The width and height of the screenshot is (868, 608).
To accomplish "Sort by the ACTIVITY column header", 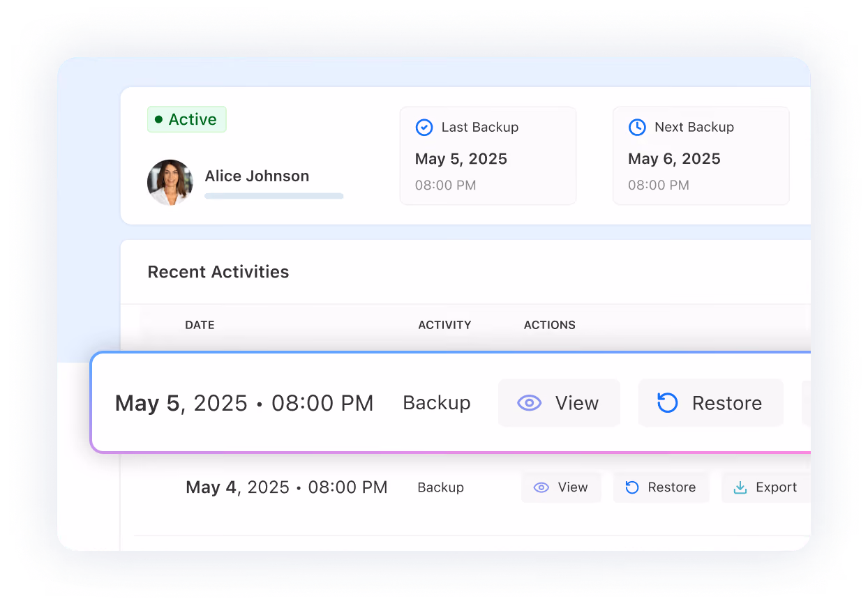I will tap(444, 325).
